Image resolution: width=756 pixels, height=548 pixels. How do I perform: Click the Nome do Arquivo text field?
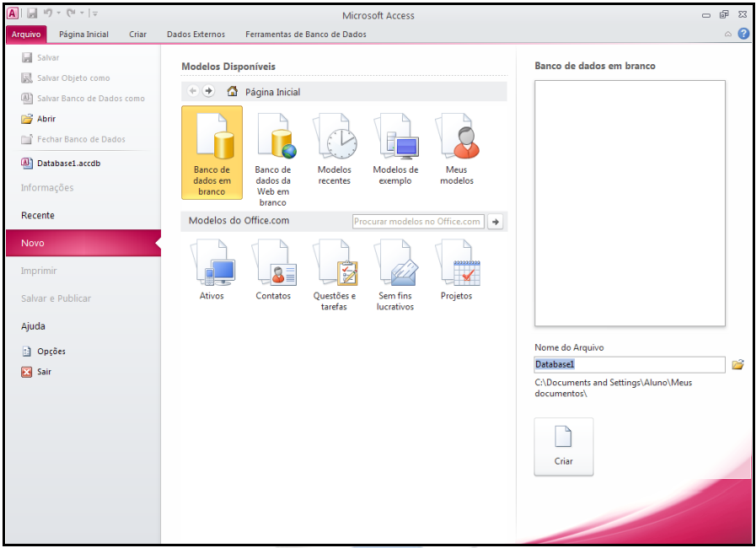pyautogui.click(x=629, y=364)
